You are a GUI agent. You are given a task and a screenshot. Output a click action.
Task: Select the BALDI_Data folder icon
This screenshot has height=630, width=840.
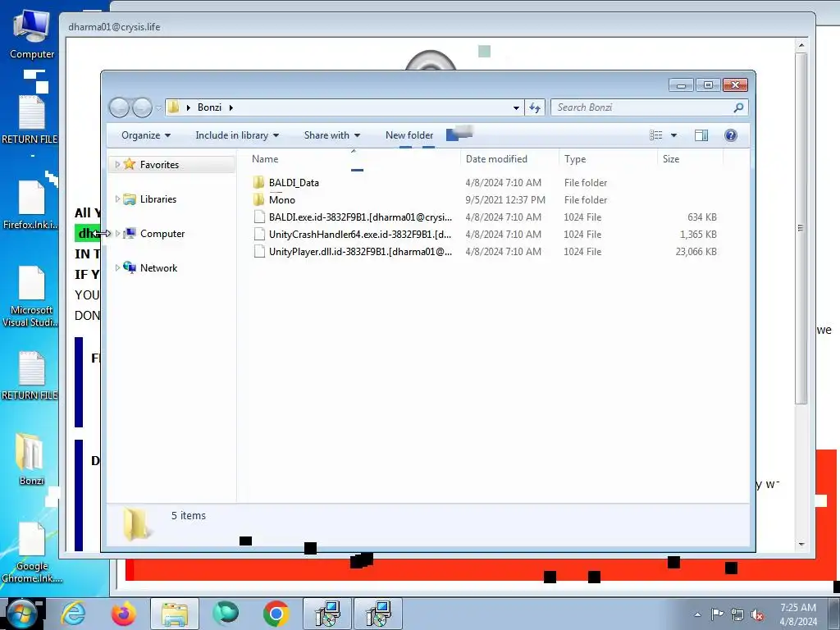[x=258, y=183]
